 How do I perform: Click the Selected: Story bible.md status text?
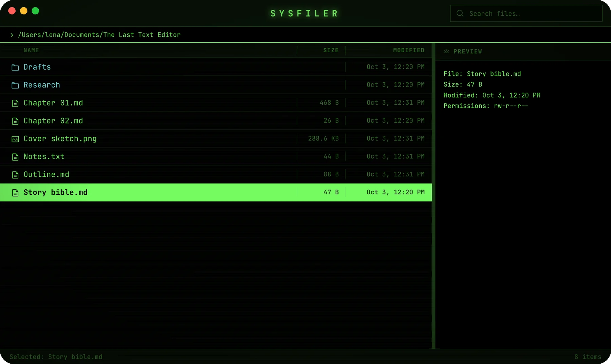click(x=56, y=357)
